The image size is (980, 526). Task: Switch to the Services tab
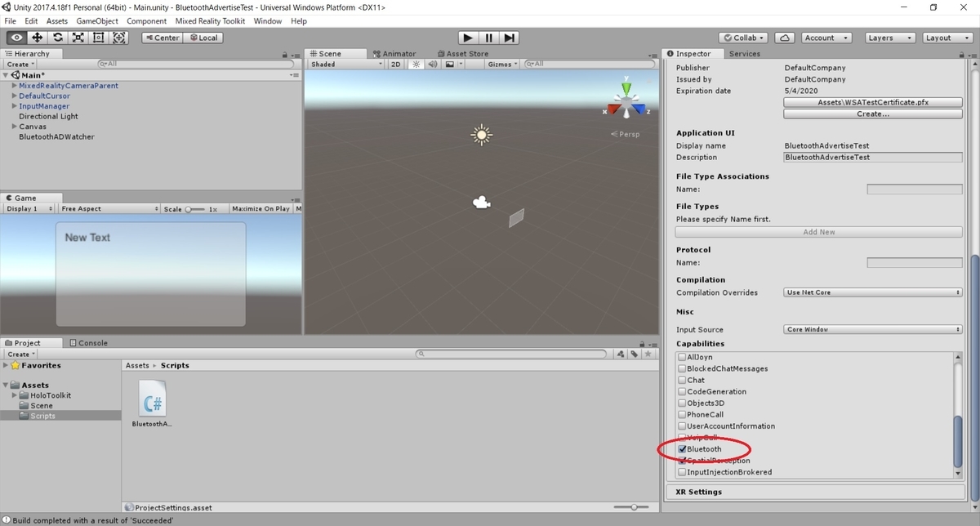click(744, 54)
